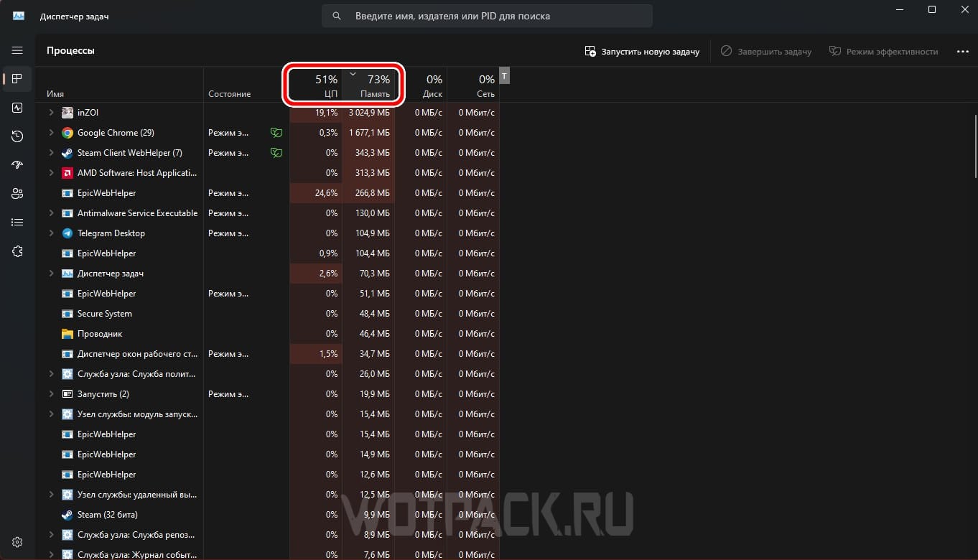The height and width of the screenshot is (560, 978).
Task: Click the vertical scrollbar of process list
Action: coord(974,146)
